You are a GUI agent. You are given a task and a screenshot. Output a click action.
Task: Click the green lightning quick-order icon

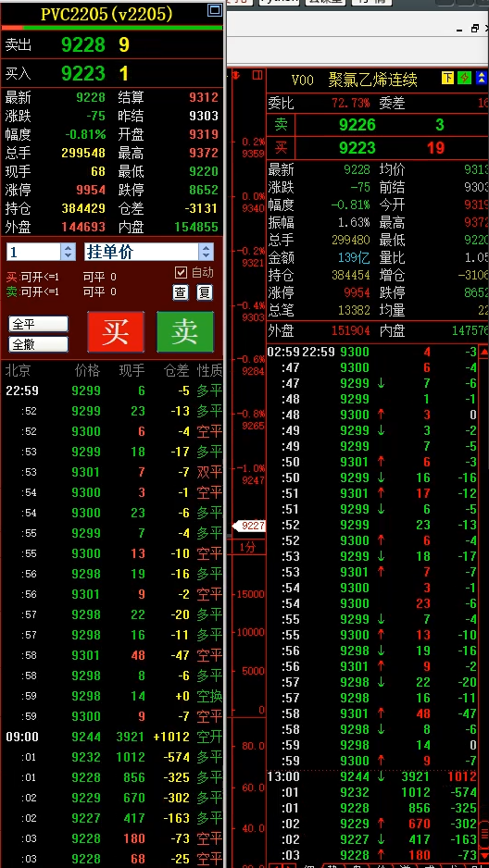(x=465, y=78)
